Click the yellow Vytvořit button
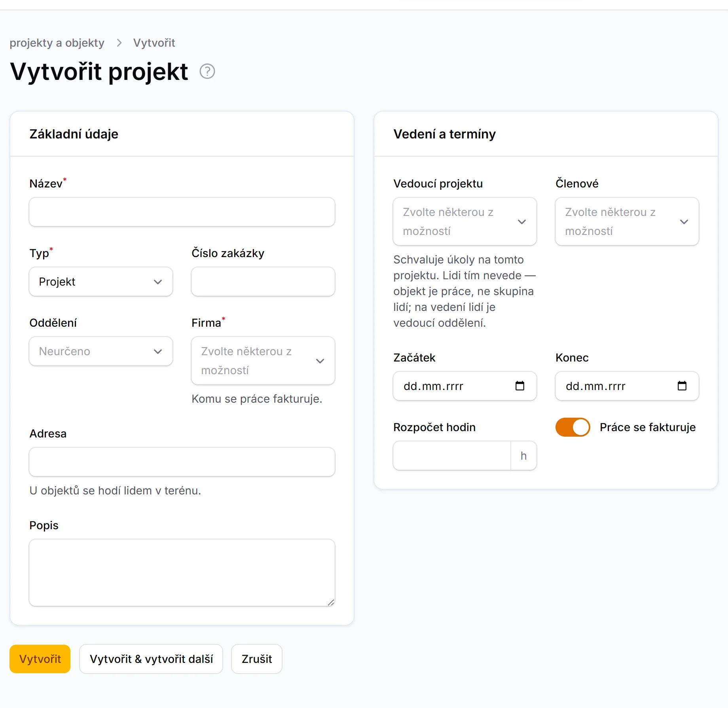Viewport: 728px width, 708px height. [40, 659]
